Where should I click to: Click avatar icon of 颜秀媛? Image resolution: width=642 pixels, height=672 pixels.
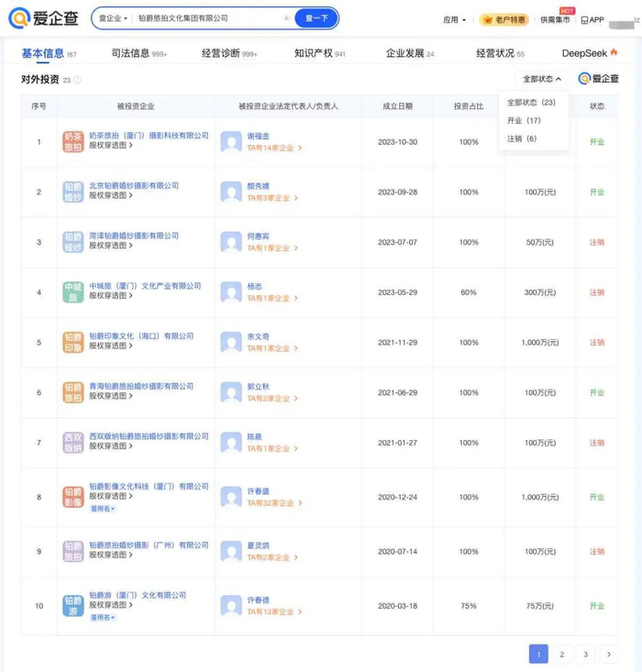(x=231, y=192)
